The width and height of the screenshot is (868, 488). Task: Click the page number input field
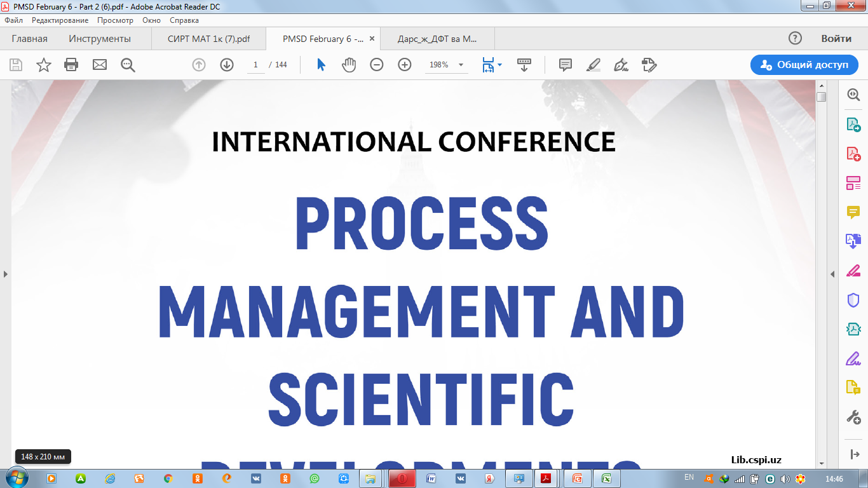pyautogui.click(x=255, y=65)
